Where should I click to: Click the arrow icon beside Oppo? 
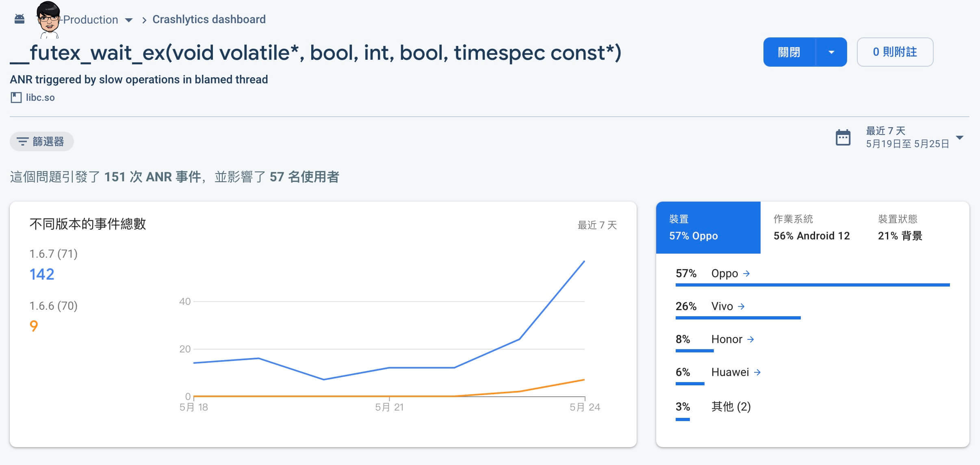[x=746, y=274]
